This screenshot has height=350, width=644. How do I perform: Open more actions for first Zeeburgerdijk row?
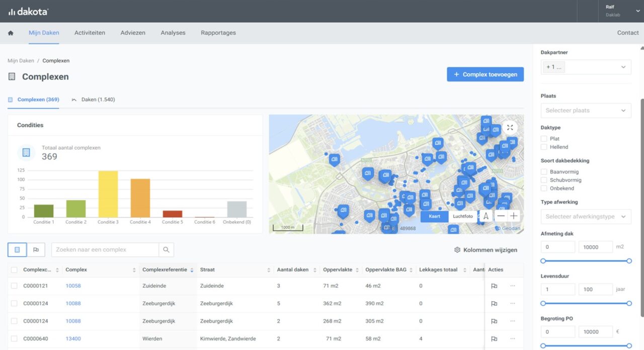click(x=513, y=303)
